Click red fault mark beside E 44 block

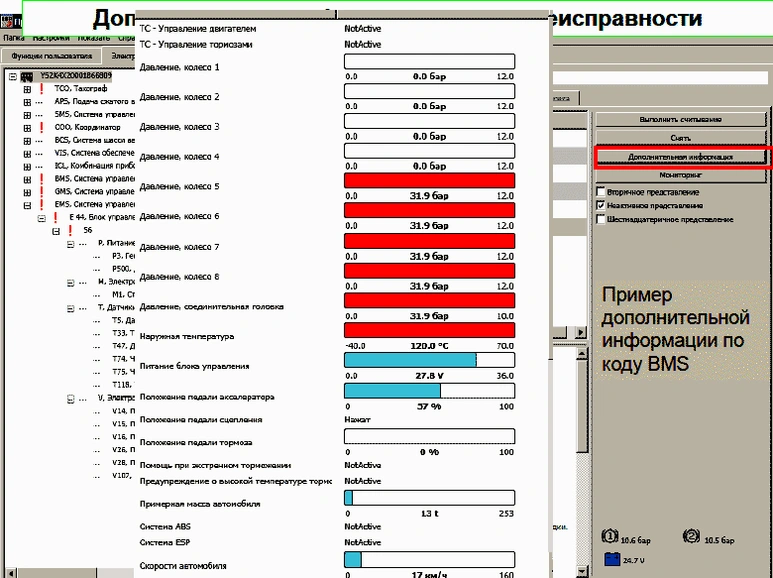[x=56, y=217]
